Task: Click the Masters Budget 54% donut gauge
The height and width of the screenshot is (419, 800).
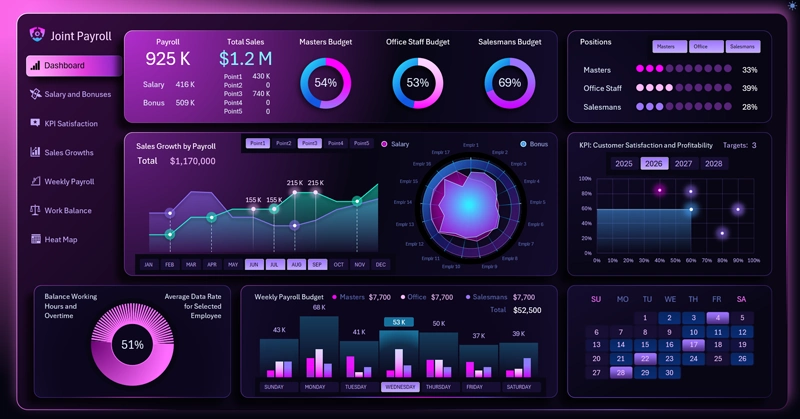Action: (x=326, y=83)
